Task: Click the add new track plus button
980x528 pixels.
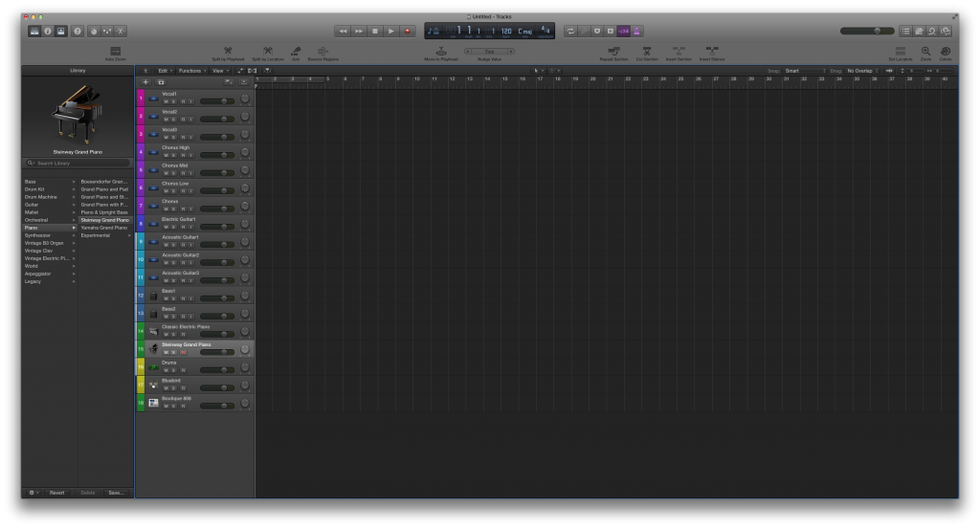Action: [x=145, y=82]
